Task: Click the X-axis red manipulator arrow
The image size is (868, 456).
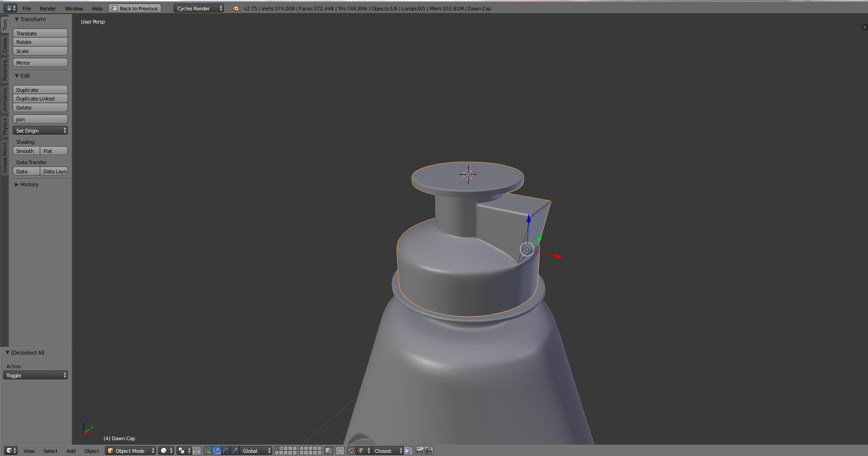Action: (559, 256)
